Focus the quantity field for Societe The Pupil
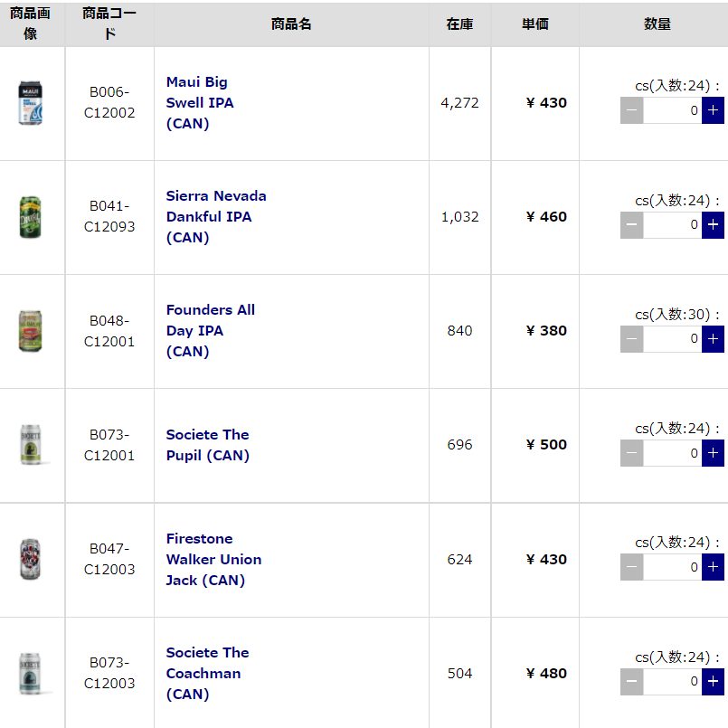 click(x=672, y=453)
